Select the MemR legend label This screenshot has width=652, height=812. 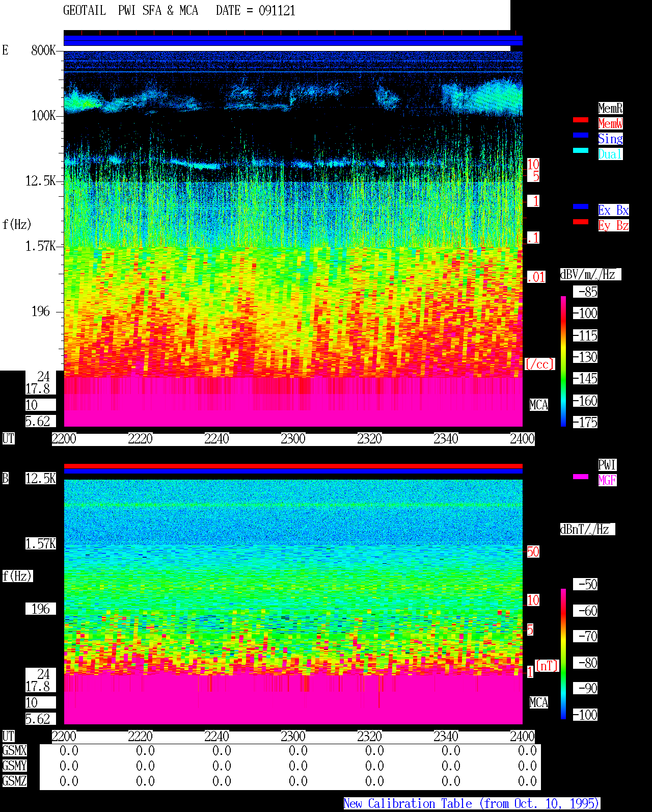(x=610, y=108)
